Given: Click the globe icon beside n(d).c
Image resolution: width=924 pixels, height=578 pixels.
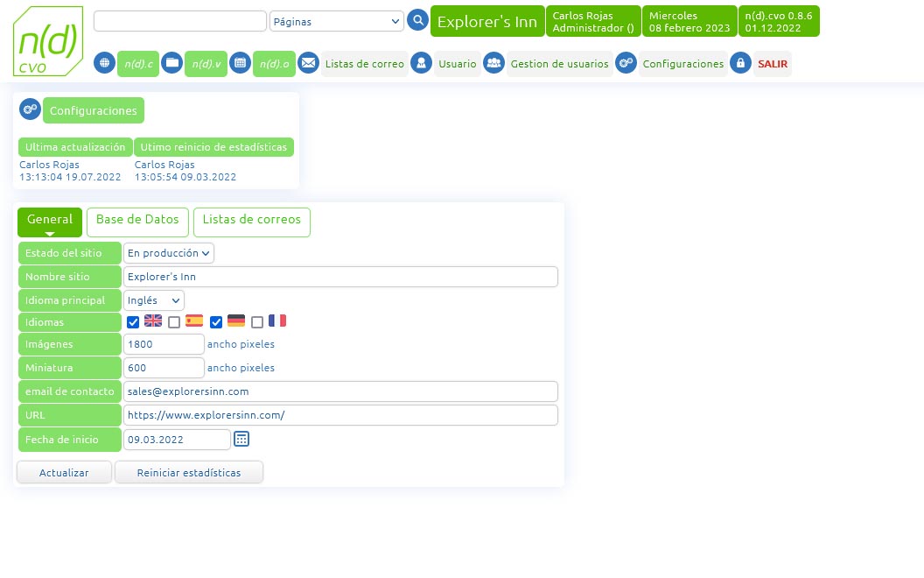Looking at the screenshot, I should pos(104,62).
